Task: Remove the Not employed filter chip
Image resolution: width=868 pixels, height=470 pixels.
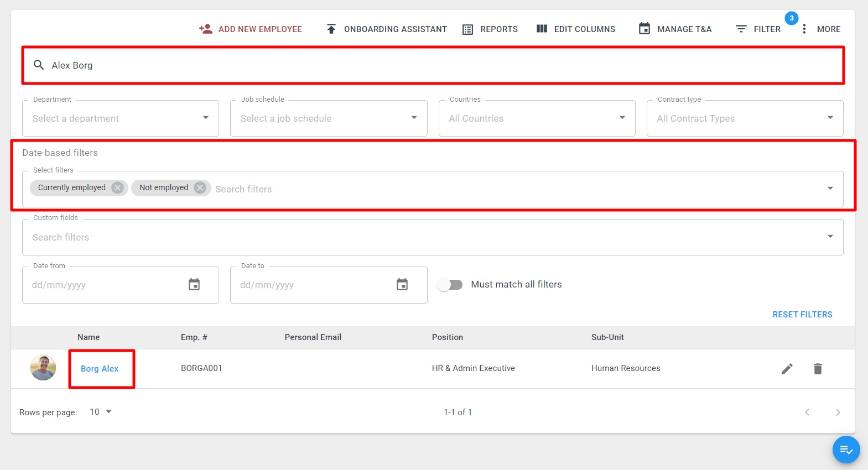Action: (200, 187)
